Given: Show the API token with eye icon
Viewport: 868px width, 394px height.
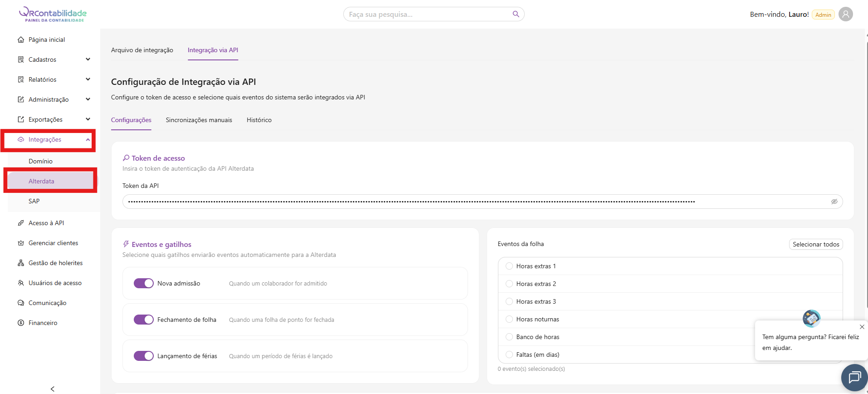Looking at the screenshot, I should pyautogui.click(x=834, y=202).
